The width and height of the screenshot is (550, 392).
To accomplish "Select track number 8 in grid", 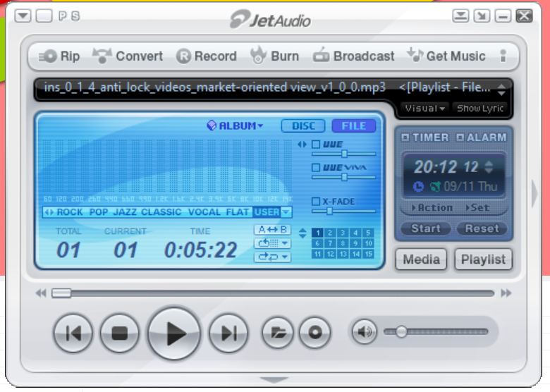I will (343, 243).
